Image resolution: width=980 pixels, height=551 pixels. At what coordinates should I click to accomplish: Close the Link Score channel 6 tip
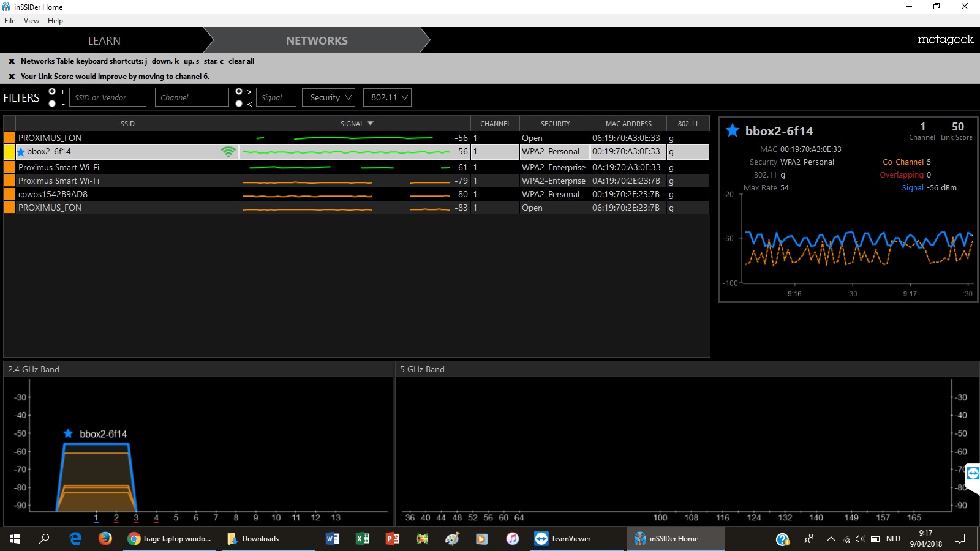tap(11, 77)
